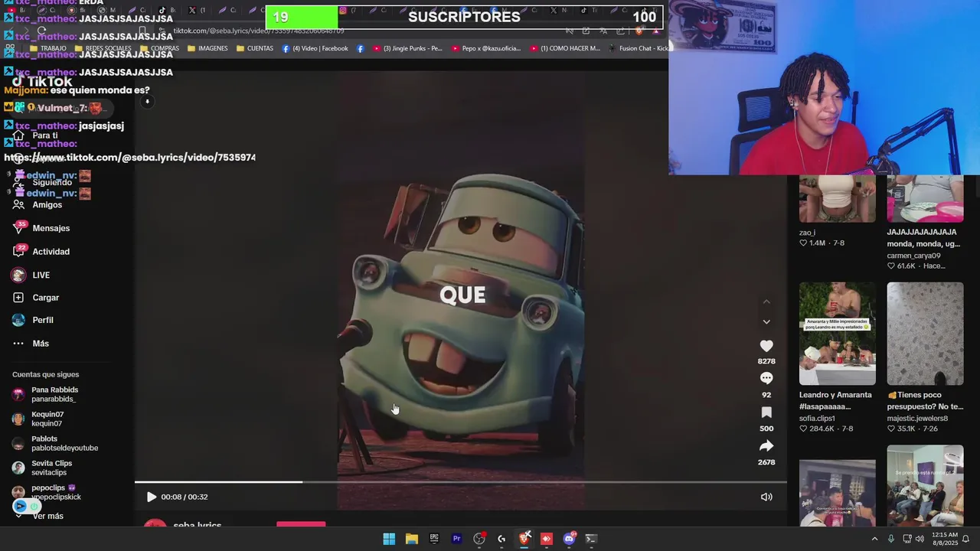Click the Actividad icon with badge
Screen dimensions: 980x551
(18, 251)
